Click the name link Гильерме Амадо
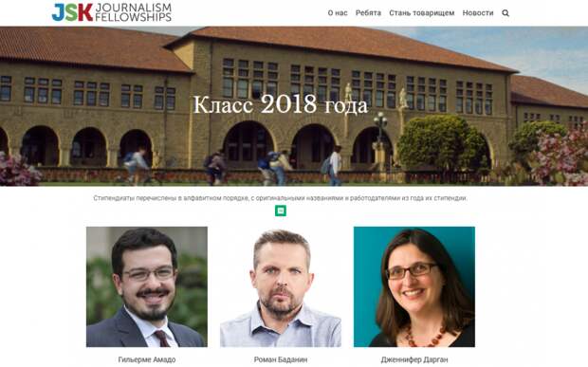588x367 pixels. pyautogui.click(x=147, y=359)
